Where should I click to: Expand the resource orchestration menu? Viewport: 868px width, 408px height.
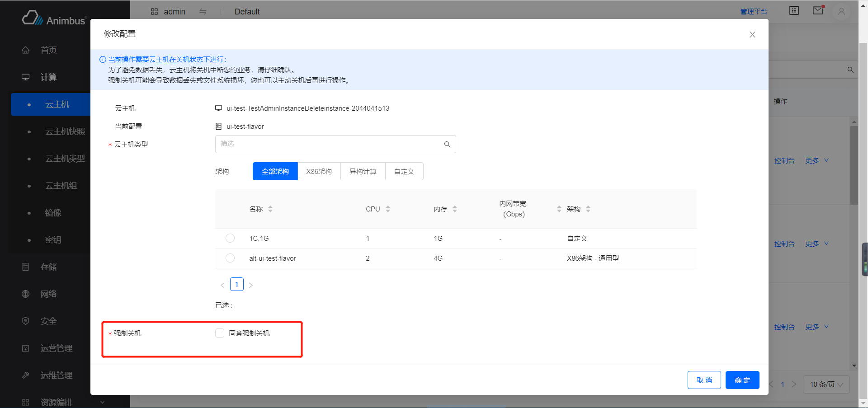coord(63,402)
